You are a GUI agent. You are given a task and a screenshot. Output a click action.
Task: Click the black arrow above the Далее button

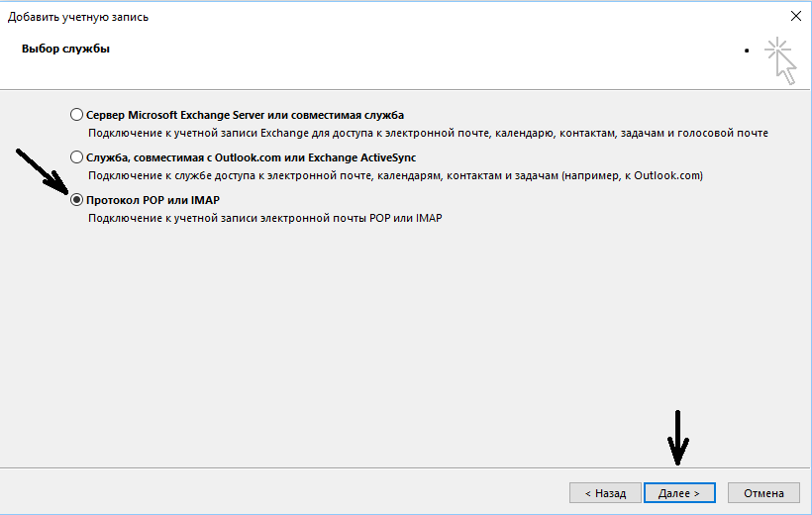click(678, 436)
